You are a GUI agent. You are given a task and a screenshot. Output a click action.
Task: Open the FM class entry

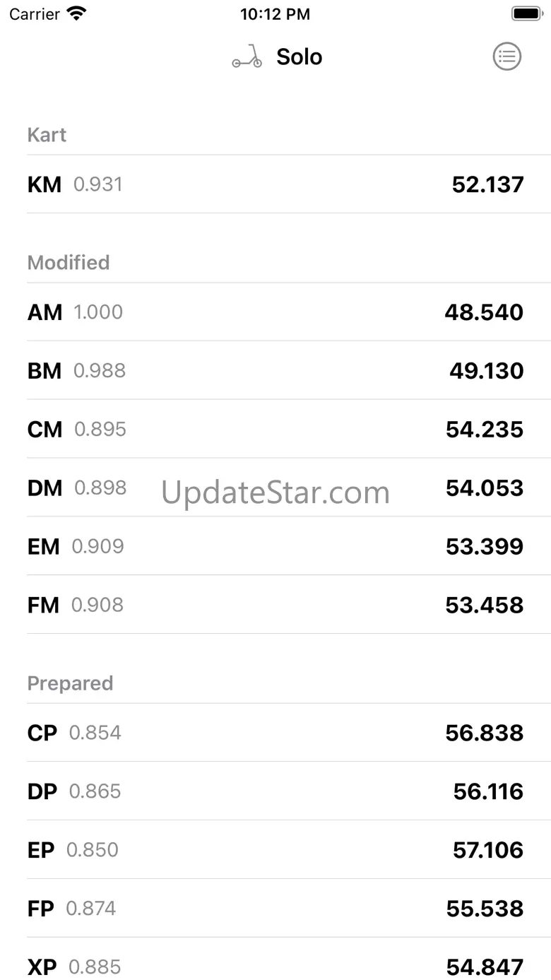click(x=275, y=605)
